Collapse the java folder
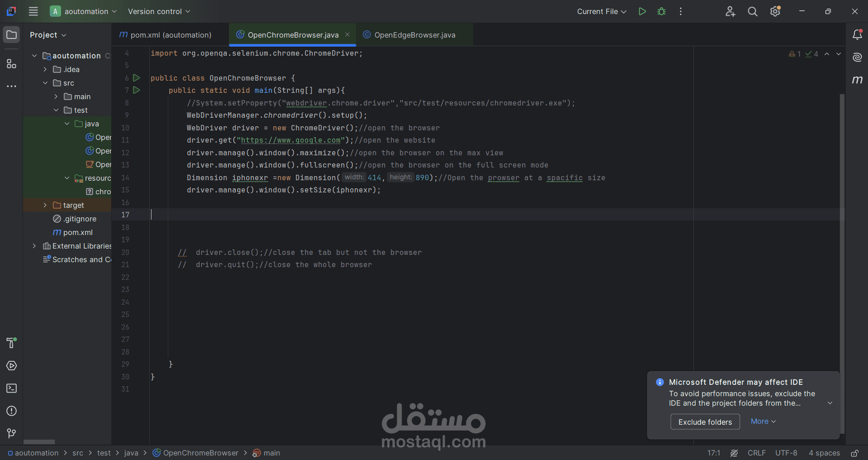The image size is (868, 460). tap(67, 124)
